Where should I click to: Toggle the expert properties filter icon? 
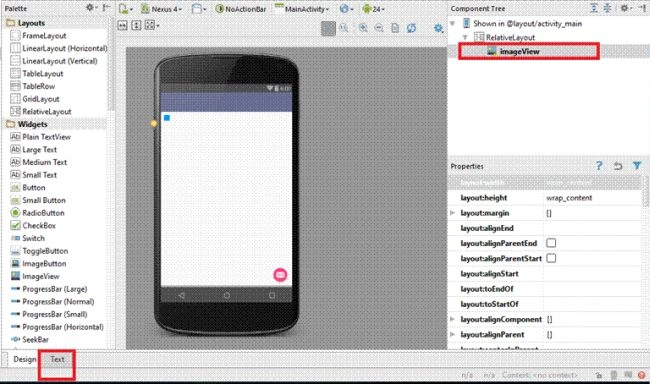pyautogui.click(x=637, y=166)
